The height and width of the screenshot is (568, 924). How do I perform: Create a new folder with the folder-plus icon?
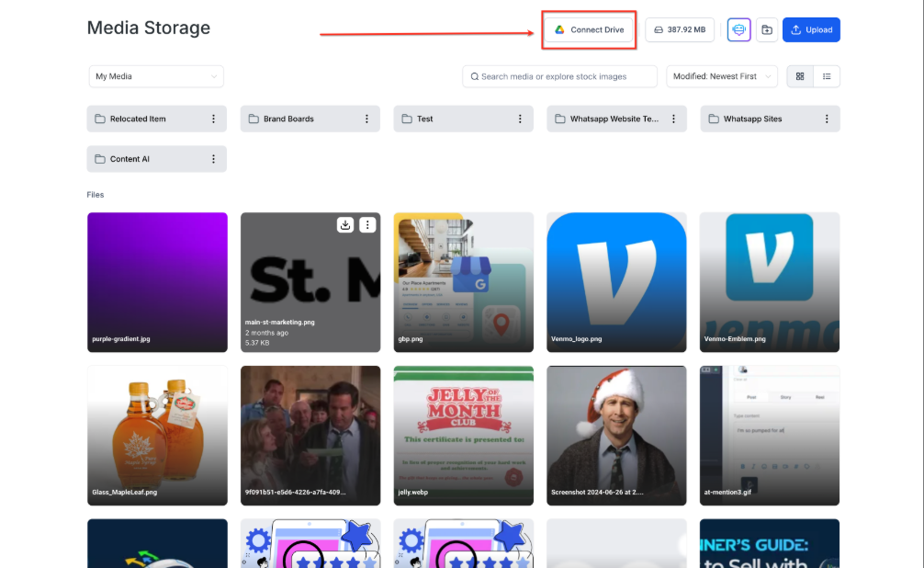pyautogui.click(x=767, y=29)
